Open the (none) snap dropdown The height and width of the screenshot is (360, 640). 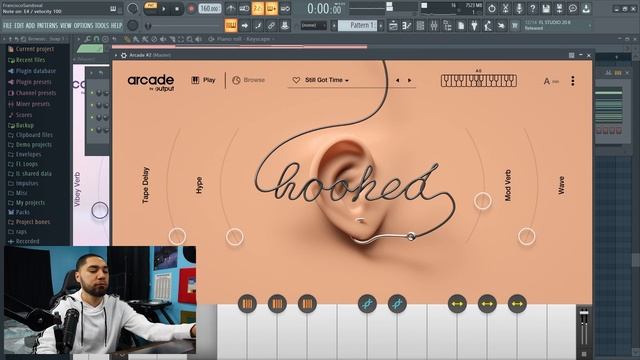tap(313, 25)
